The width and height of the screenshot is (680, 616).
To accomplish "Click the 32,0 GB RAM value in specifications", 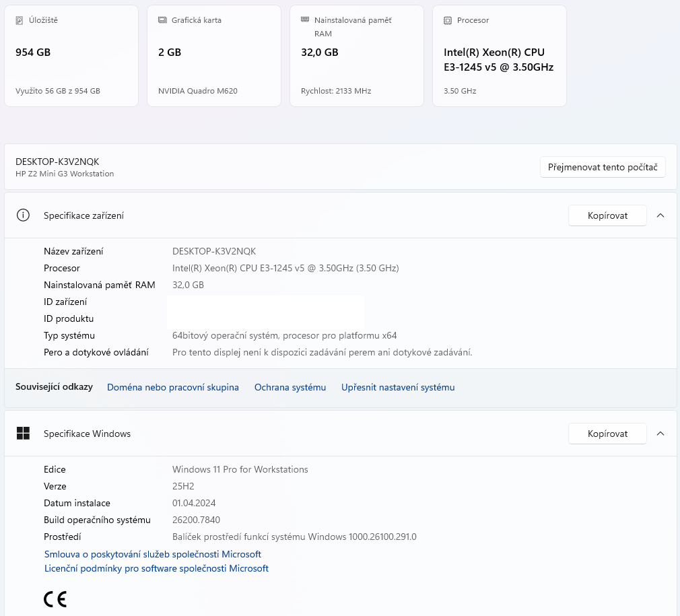I will 188,285.
